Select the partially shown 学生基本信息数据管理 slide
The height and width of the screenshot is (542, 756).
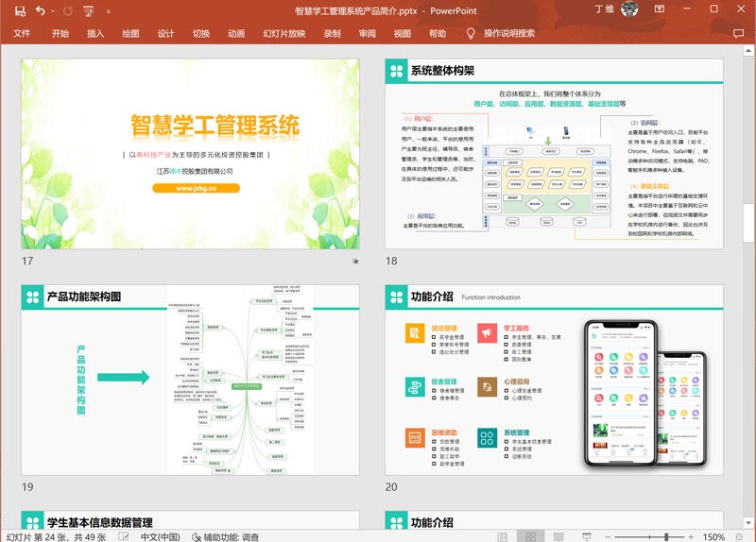tap(191, 519)
